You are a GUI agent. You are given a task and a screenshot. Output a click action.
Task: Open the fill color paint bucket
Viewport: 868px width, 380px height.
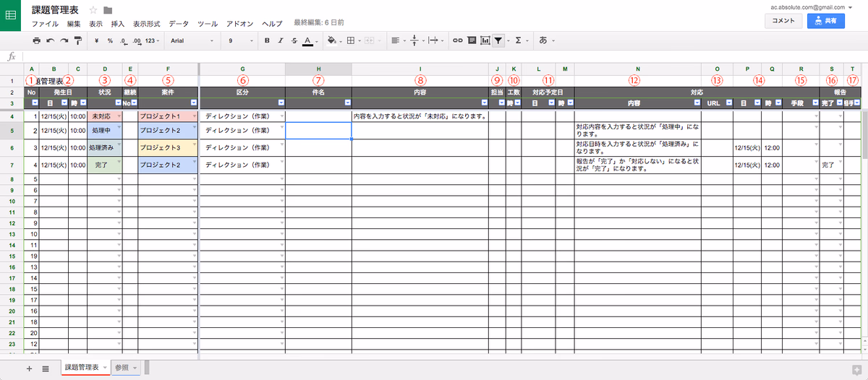(x=332, y=41)
